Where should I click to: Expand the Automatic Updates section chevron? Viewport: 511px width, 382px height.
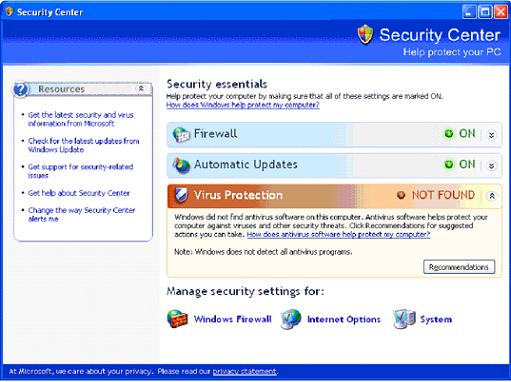pyautogui.click(x=491, y=166)
